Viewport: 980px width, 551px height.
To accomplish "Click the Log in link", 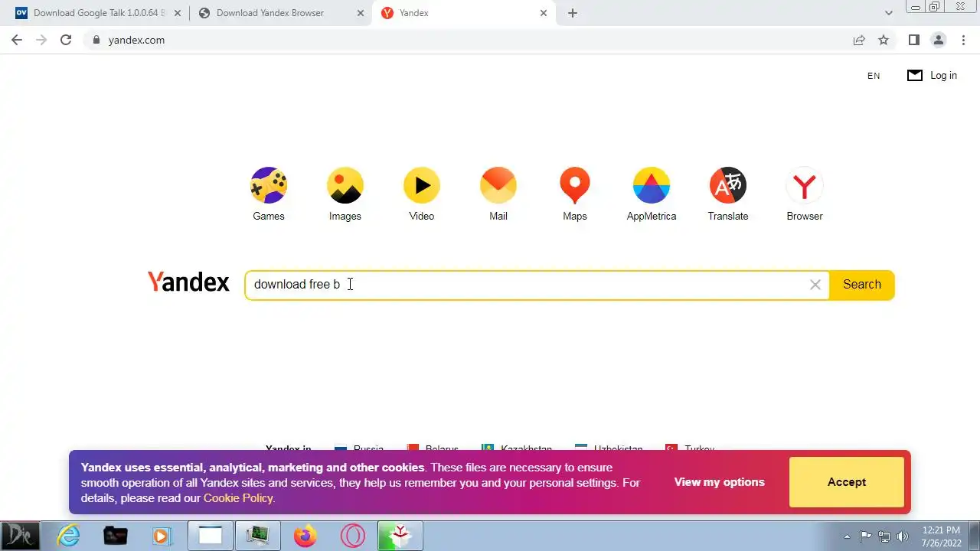I will (943, 75).
